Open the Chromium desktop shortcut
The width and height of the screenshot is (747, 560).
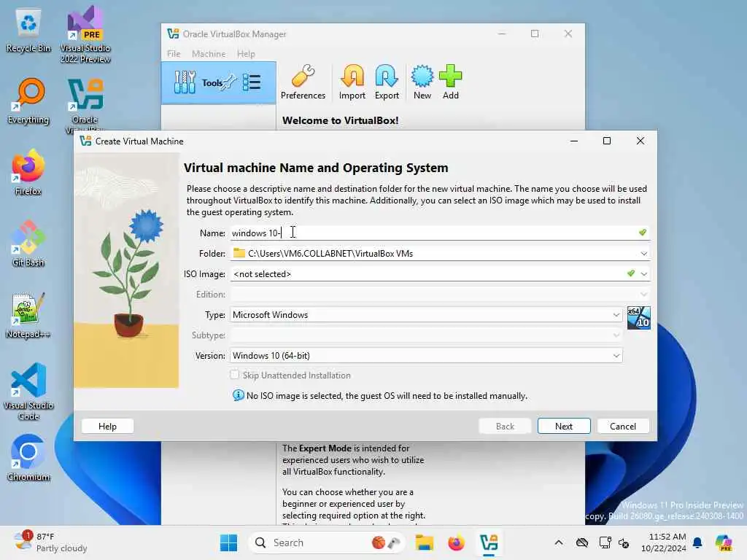[28, 458]
